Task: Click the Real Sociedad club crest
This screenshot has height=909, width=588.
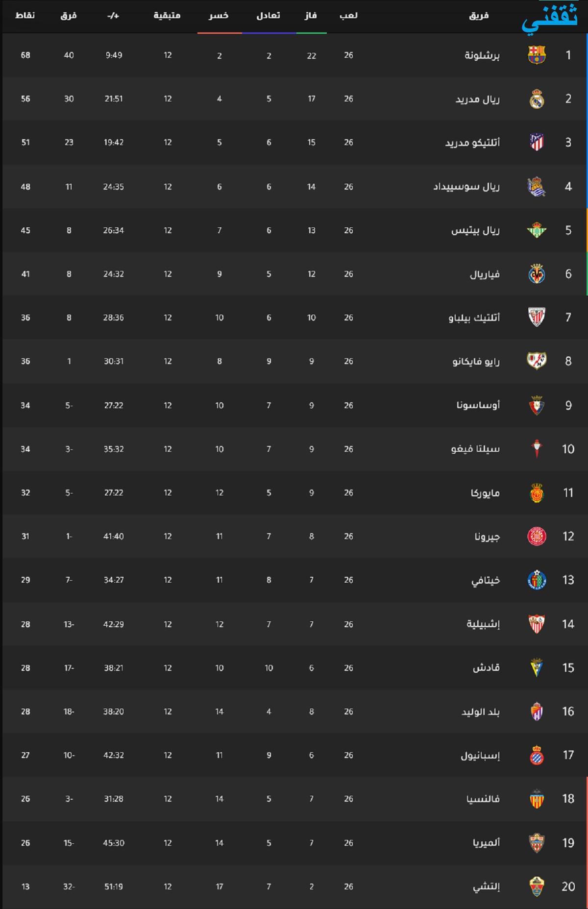Action: (x=537, y=186)
